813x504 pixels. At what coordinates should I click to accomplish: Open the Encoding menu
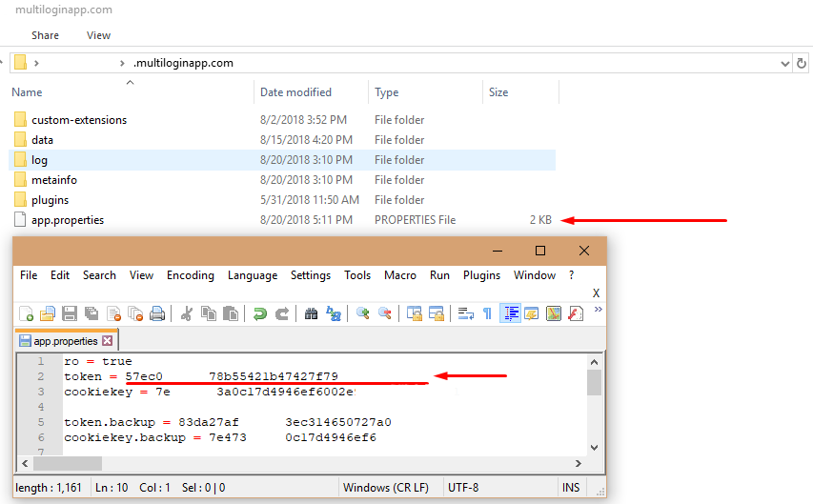pyautogui.click(x=191, y=275)
